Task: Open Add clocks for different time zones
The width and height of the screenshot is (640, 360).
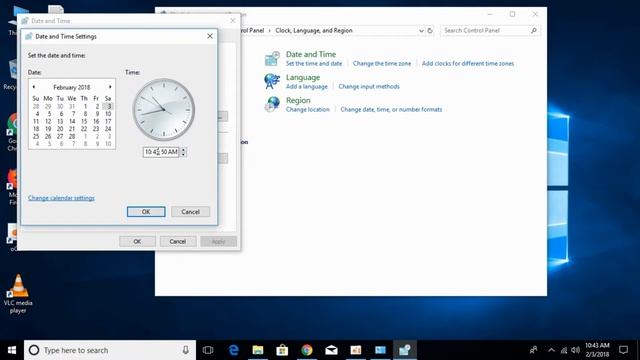Action: (468, 64)
